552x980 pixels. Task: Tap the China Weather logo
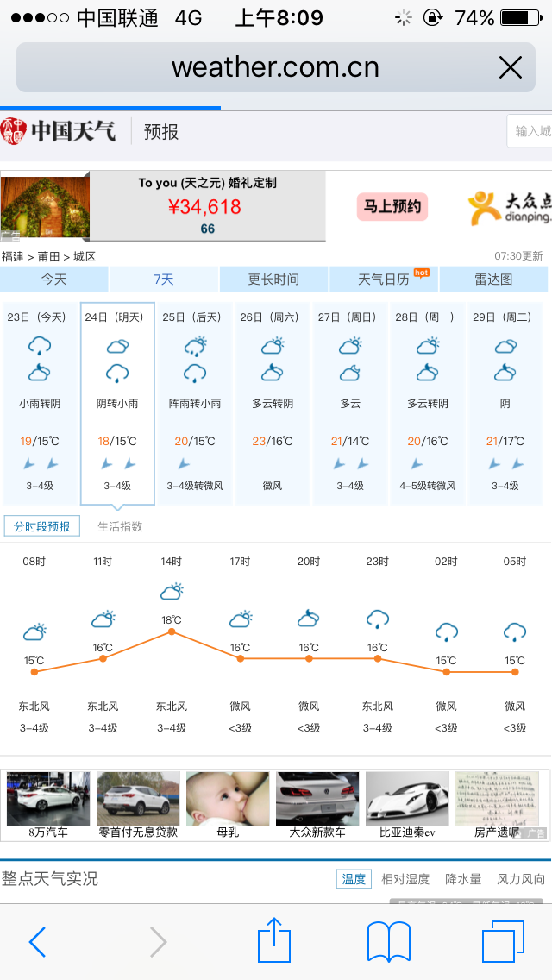click(59, 131)
